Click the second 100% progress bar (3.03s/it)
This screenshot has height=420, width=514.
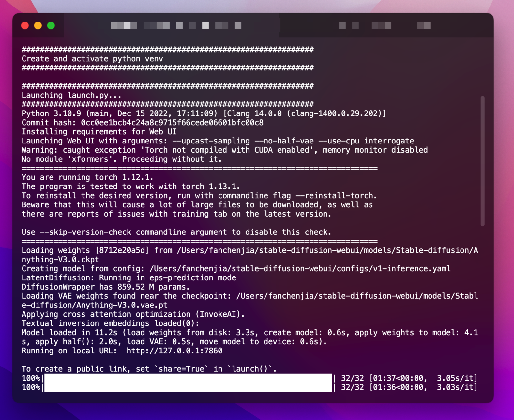tap(188, 387)
